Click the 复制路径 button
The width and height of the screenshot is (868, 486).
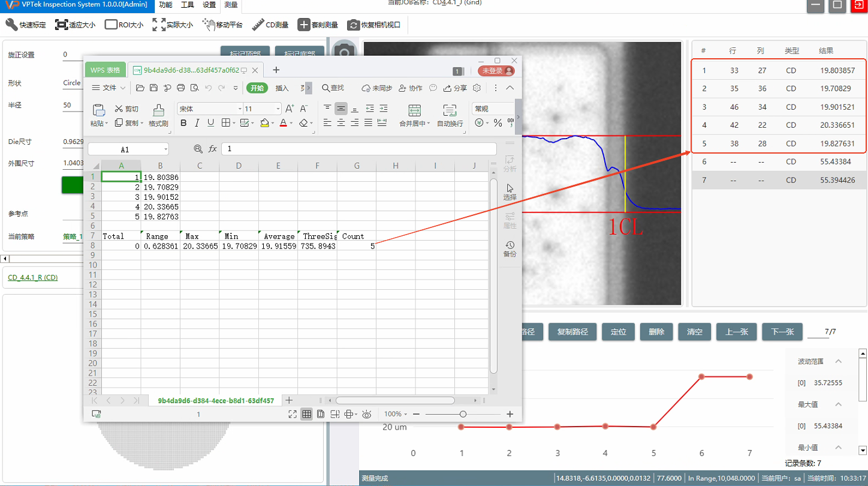(572, 332)
